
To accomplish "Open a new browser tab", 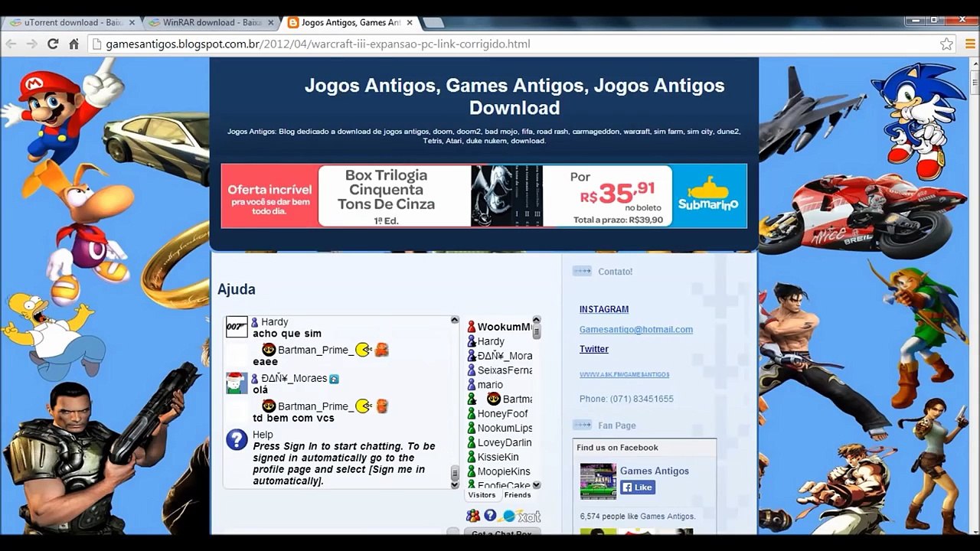I will pyautogui.click(x=433, y=23).
